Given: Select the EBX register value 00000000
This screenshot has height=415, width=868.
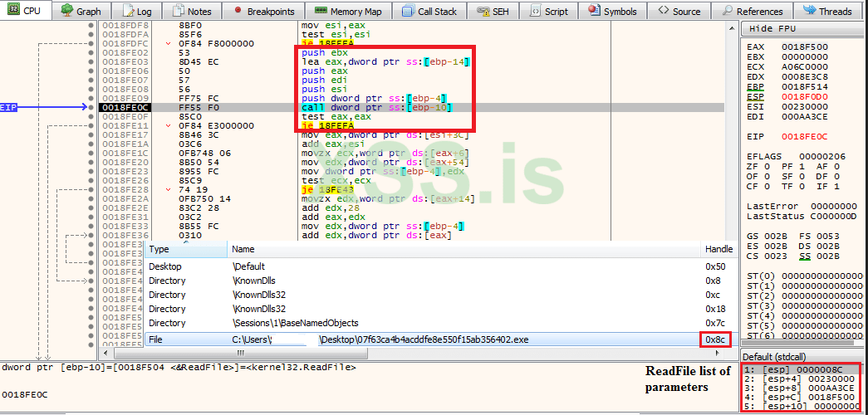Looking at the screenshot, I should tap(805, 56).
